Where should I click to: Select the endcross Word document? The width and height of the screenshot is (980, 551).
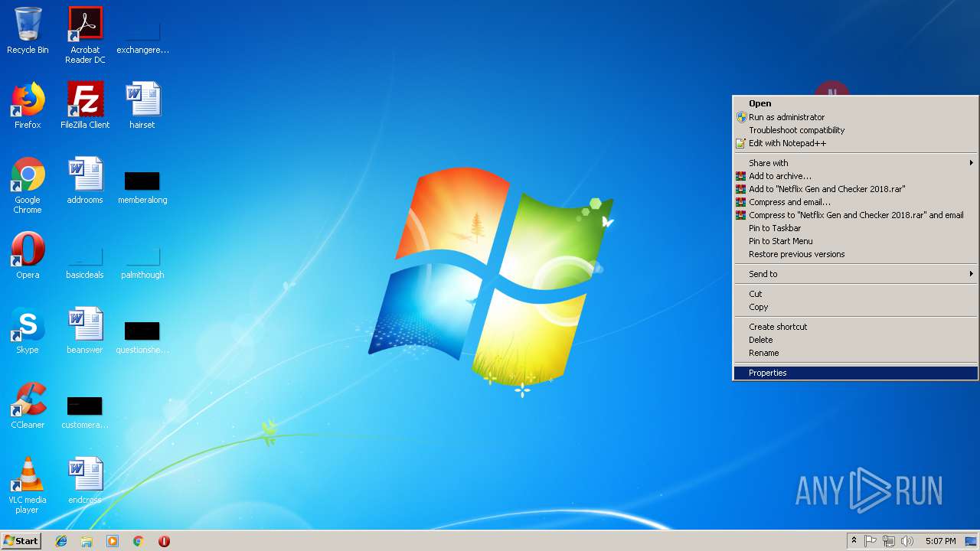coord(85,481)
